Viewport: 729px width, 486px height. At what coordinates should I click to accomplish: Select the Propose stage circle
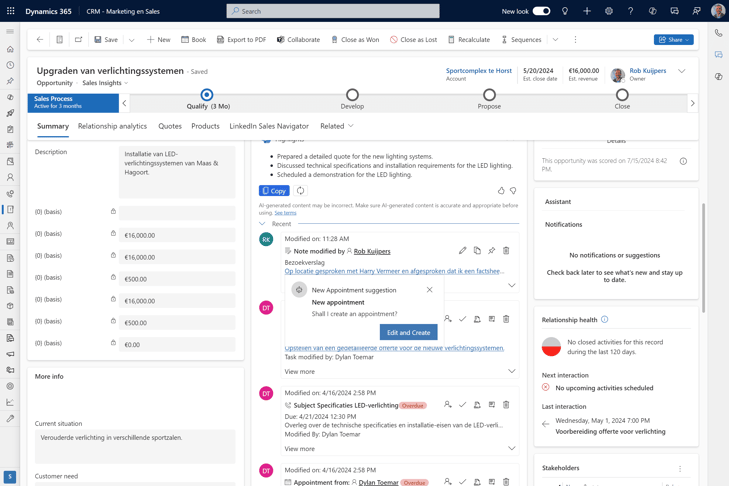point(489,95)
